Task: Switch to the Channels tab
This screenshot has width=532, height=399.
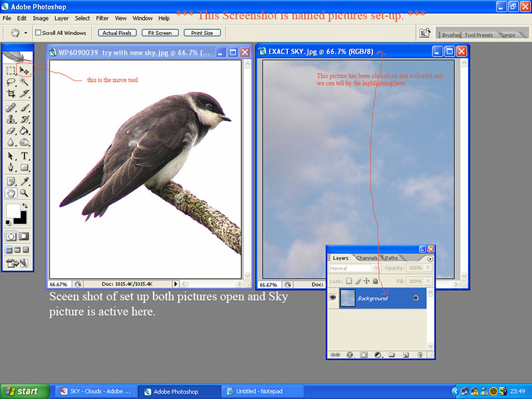Action: click(367, 258)
